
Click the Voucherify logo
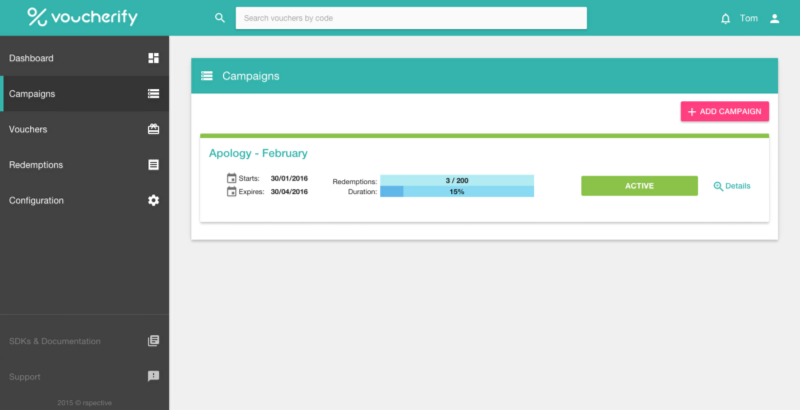point(83,17)
